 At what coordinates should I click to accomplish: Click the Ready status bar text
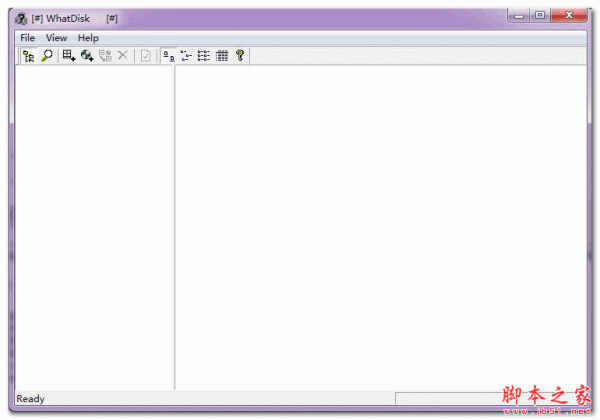click(31, 399)
